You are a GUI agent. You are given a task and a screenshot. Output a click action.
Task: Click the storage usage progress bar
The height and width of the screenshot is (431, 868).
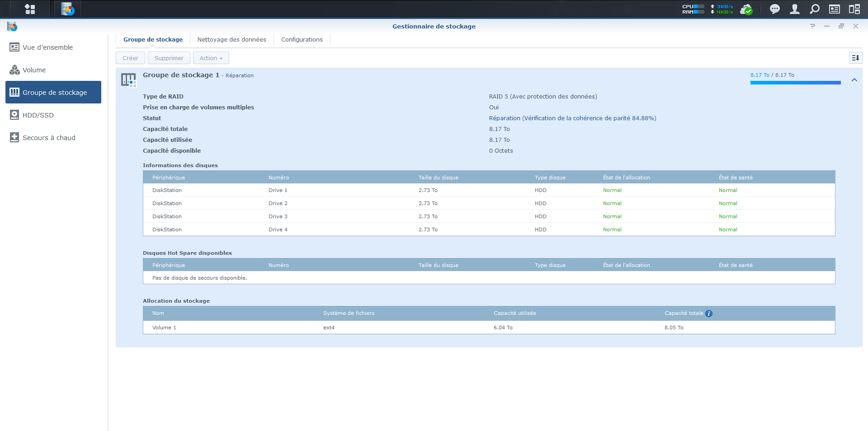point(795,83)
